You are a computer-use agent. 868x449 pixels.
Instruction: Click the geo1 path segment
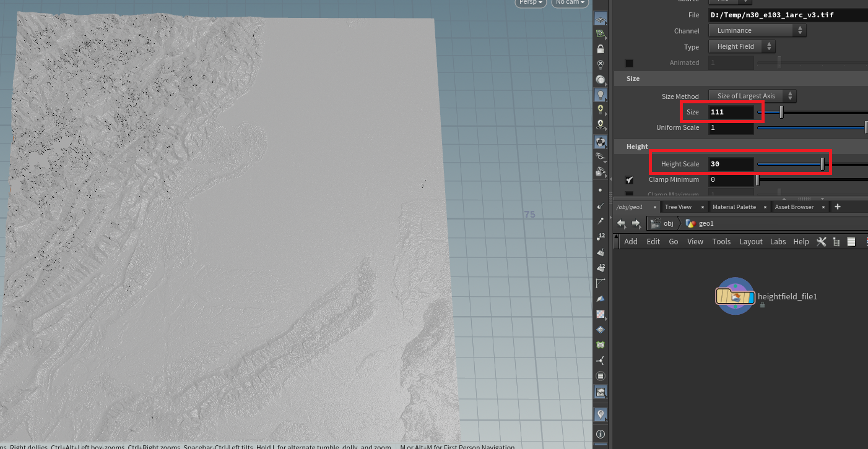pos(700,223)
